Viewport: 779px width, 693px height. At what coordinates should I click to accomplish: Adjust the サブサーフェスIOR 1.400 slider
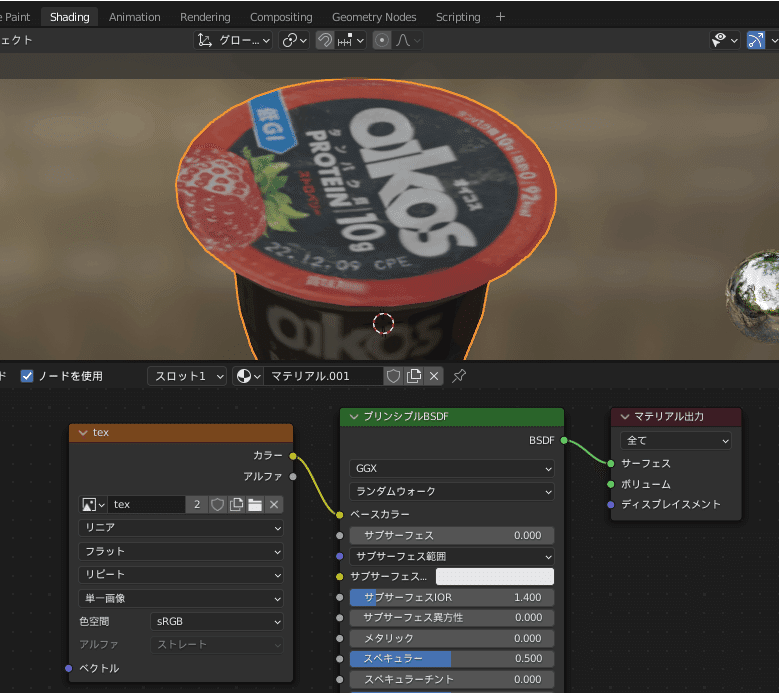point(452,597)
